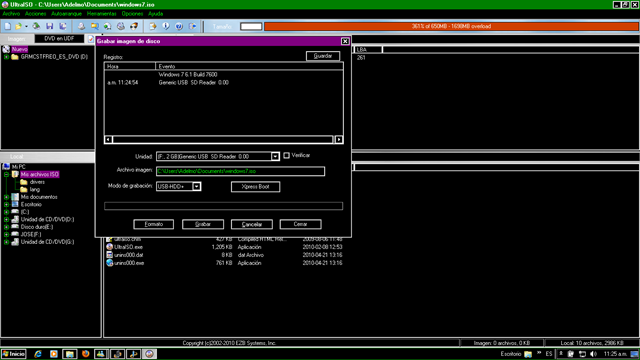Collapse the Mis archivos ISO node

[x=7, y=174]
